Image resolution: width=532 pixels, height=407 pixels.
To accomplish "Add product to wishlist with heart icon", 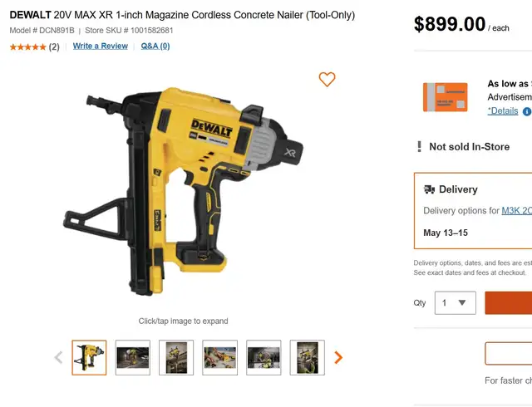I will tap(327, 80).
